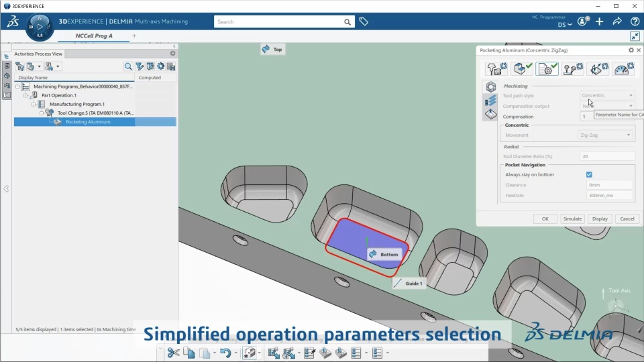Click the machining sub-tab hexagon icon

pos(491,86)
